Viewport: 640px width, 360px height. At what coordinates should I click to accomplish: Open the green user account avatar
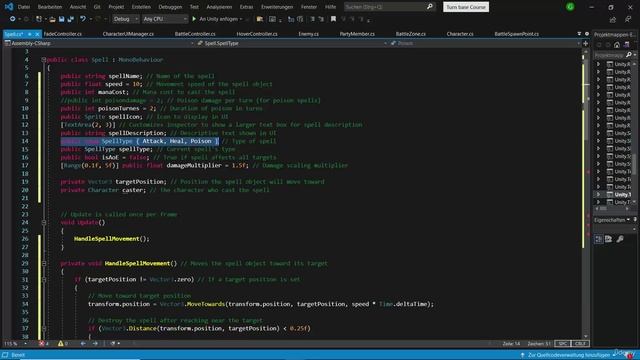pos(570,7)
